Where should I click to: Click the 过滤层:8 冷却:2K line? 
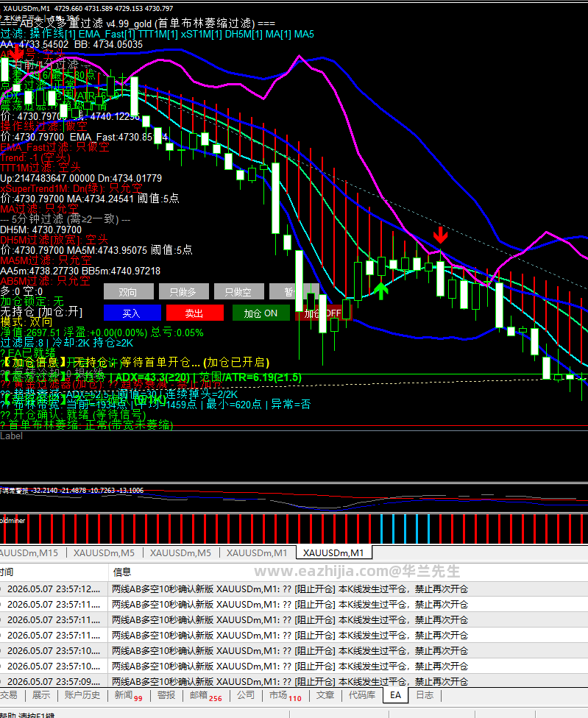(x=67, y=343)
